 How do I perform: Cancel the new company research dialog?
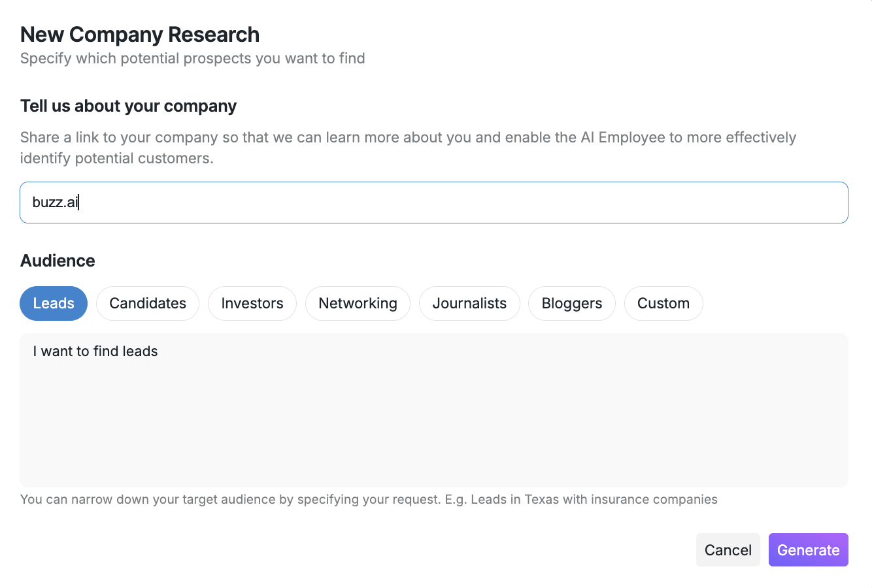[x=728, y=550]
